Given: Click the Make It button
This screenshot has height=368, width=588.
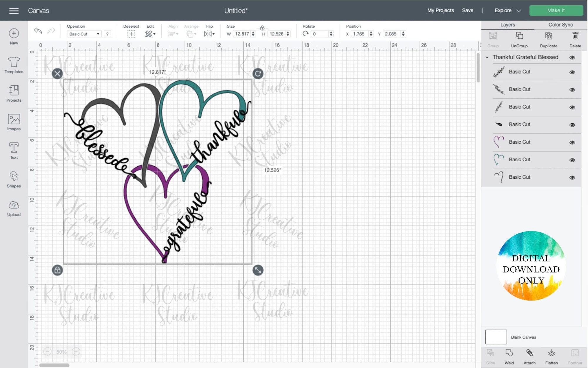Looking at the screenshot, I should [556, 10].
